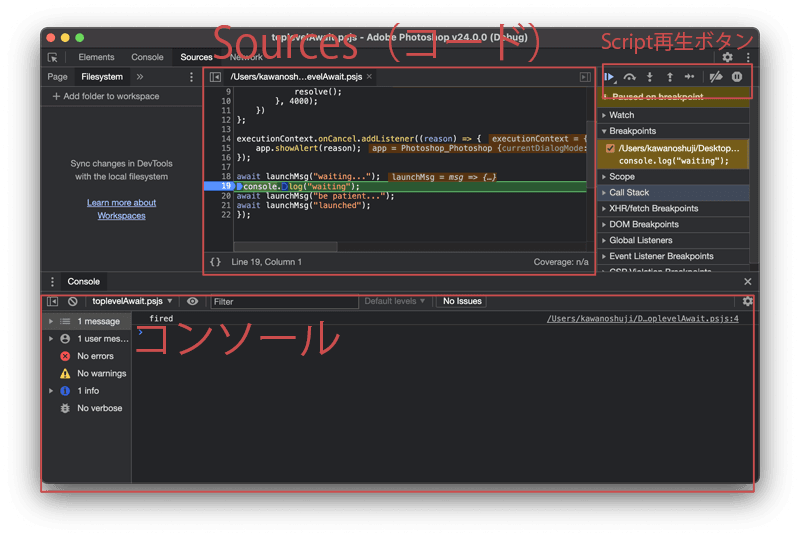Collapse the Breakpoints section

pos(673,131)
